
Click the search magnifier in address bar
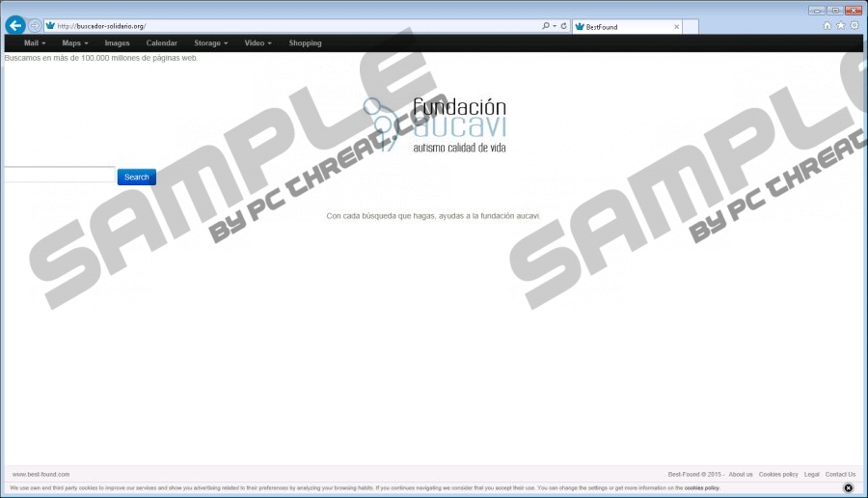[546, 26]
